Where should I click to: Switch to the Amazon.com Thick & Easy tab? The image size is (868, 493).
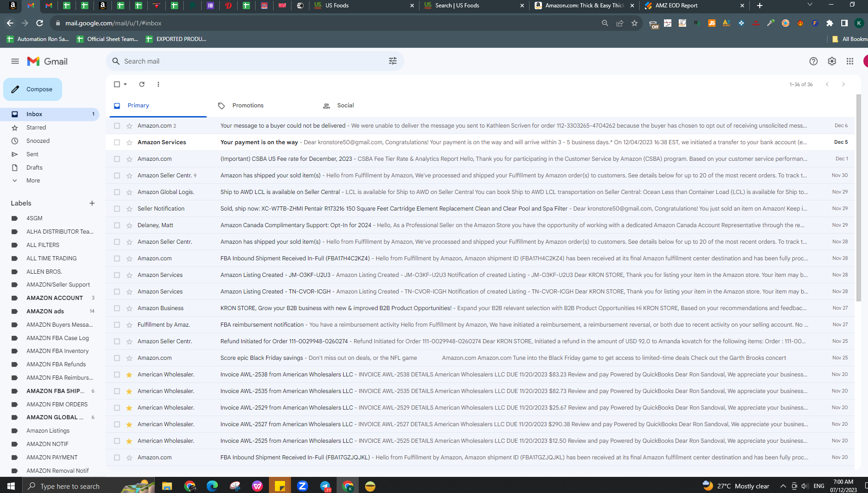pyautogui.click(x=584, y=6)
